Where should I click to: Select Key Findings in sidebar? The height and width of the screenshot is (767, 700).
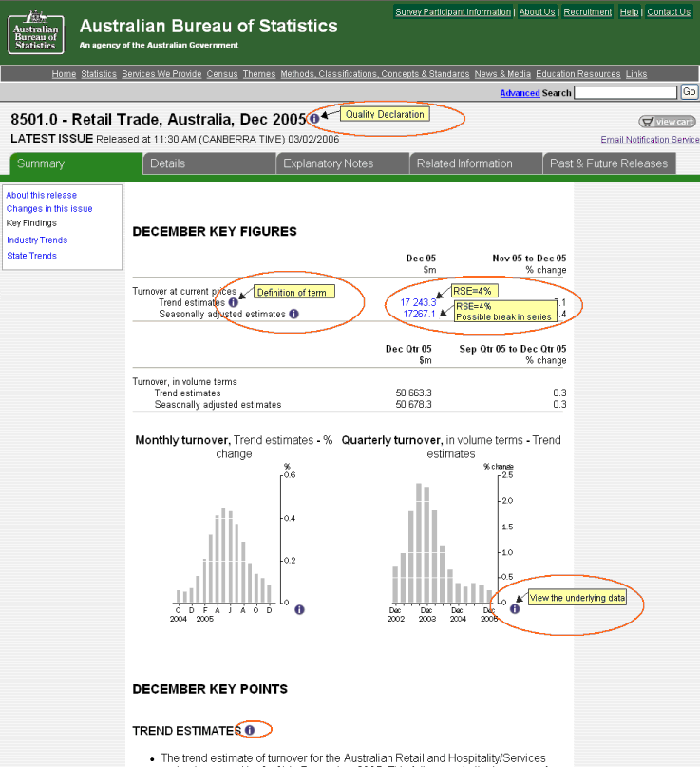click(x=31, y=223)
